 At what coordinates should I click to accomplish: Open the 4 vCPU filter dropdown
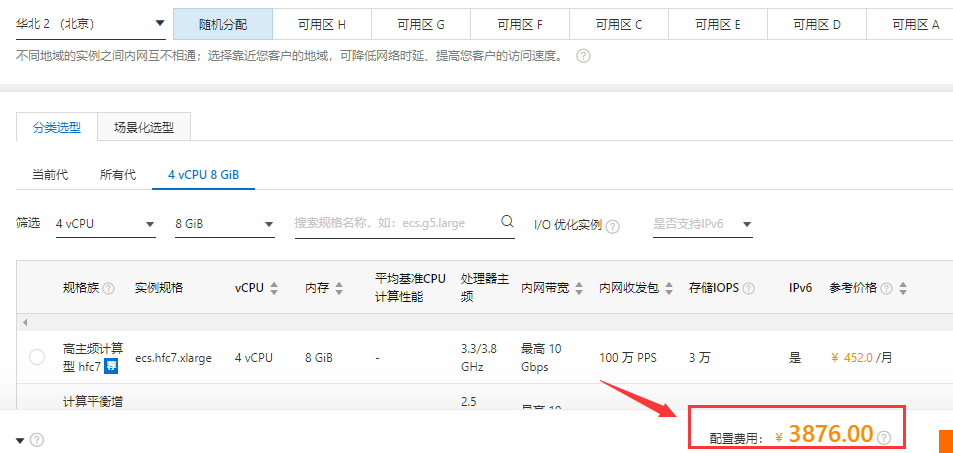point(105,224)
